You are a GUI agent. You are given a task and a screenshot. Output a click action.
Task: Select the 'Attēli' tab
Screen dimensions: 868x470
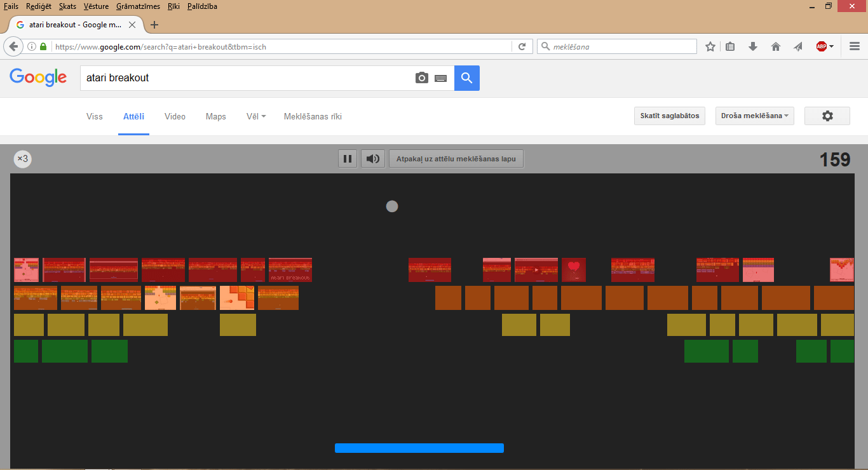133,116
